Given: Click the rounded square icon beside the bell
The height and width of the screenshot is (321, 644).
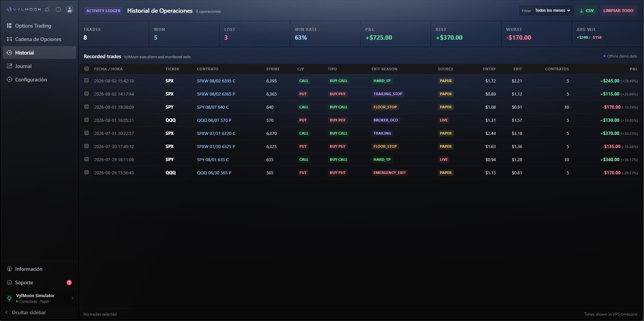Looking at the screenshot, I should 58,9.
